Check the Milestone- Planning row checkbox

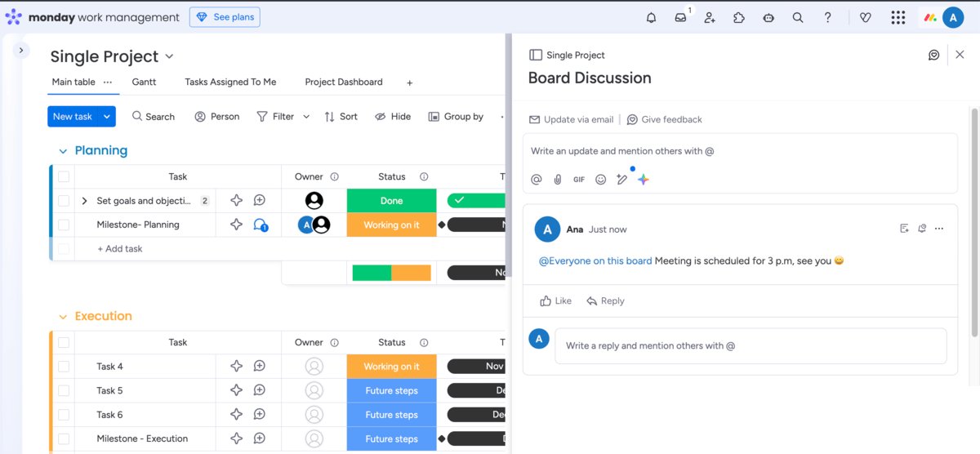coord(64,225)
